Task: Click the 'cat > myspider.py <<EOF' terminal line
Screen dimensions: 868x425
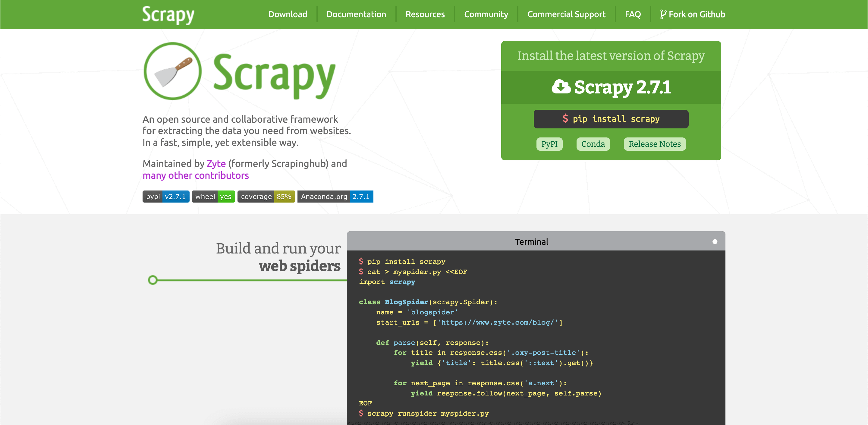Action: (x=413, y=272)
